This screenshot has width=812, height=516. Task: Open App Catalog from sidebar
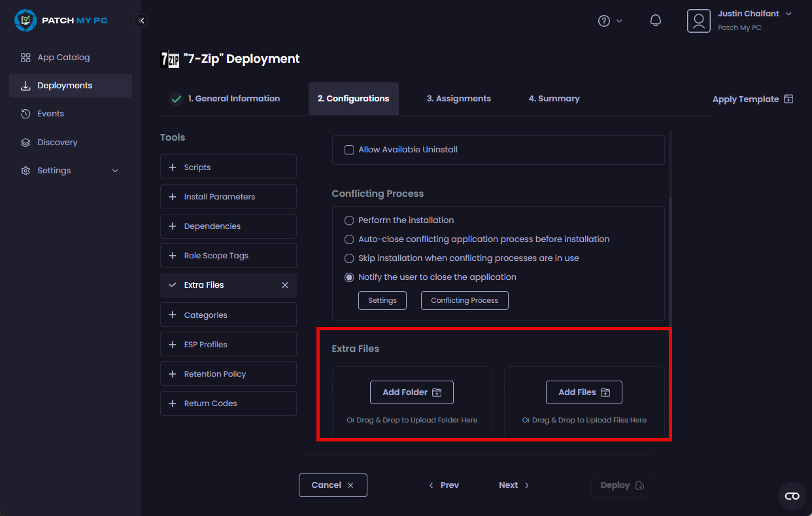click(x=63, y=58)
